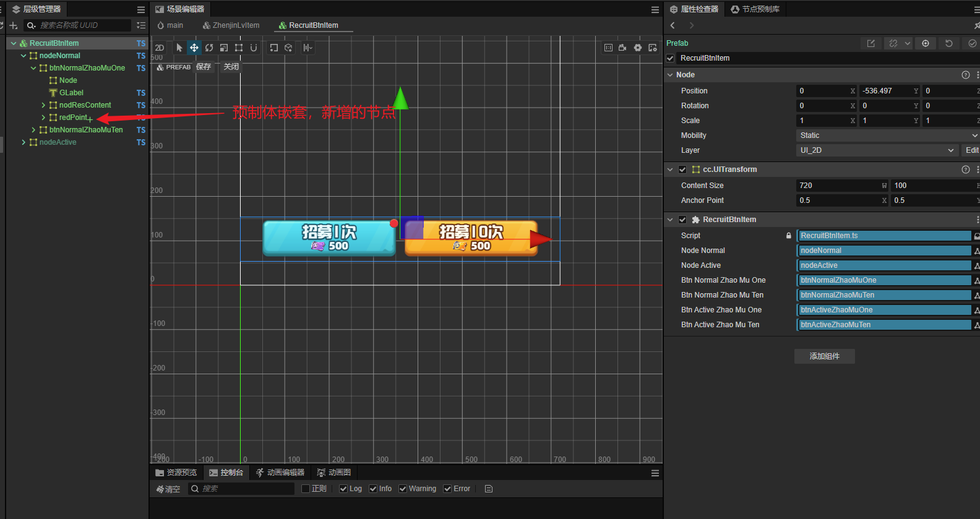Toggle cc.UITransform component enabled checkbox
The image size is (980, 519).
pos(682,169)
